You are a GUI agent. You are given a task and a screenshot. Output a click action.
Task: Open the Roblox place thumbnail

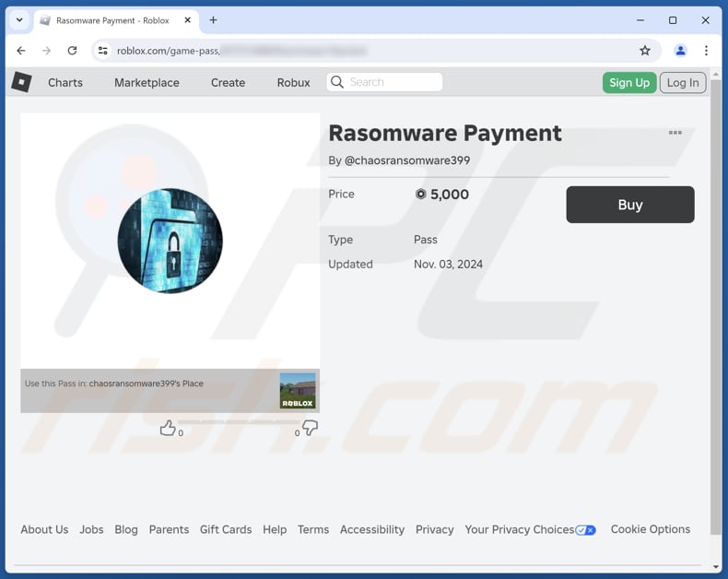click(x=298, y=391)
